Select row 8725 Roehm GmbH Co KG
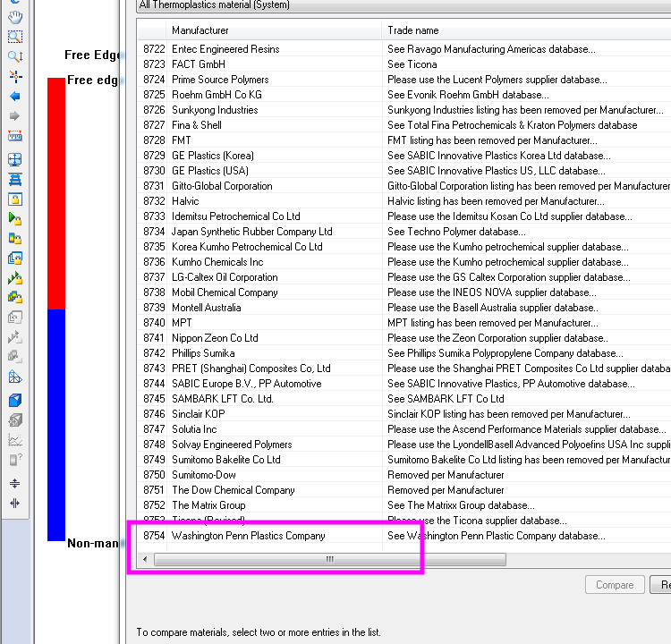671x644 pixels. click(x=404, y=95)
